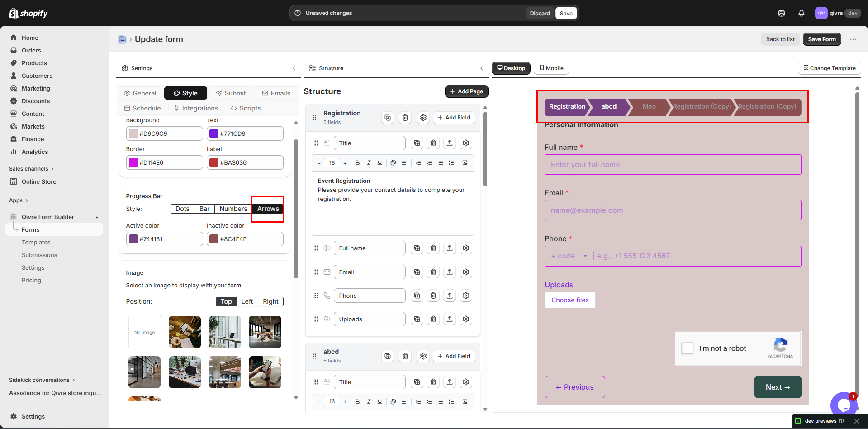Switch preview to Desktop

tap(511, 68)
